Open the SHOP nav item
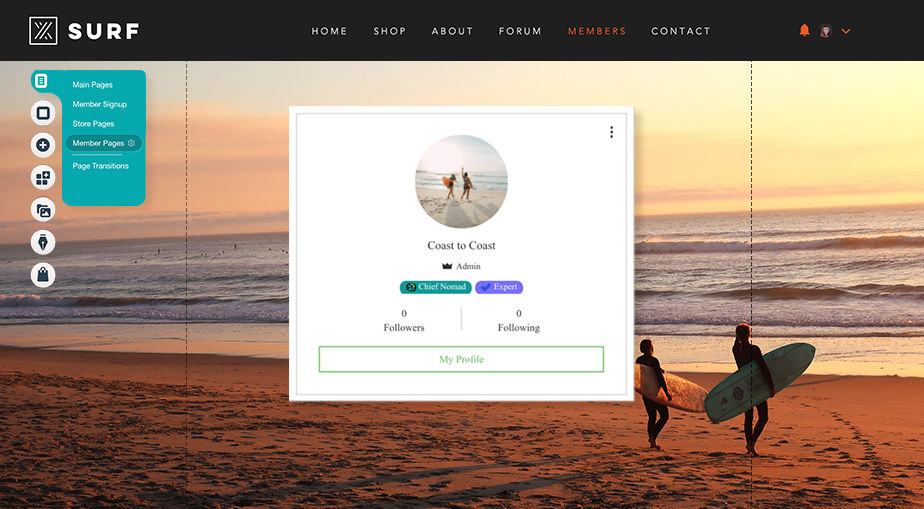924x509 pixels. coord(390,31)
